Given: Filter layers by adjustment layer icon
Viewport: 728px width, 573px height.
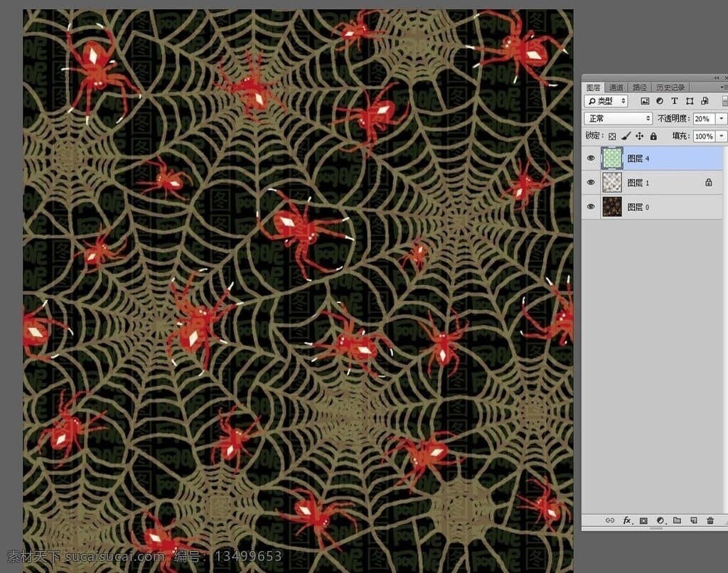Looking at the screenshot, I should (x=660, y=101).
